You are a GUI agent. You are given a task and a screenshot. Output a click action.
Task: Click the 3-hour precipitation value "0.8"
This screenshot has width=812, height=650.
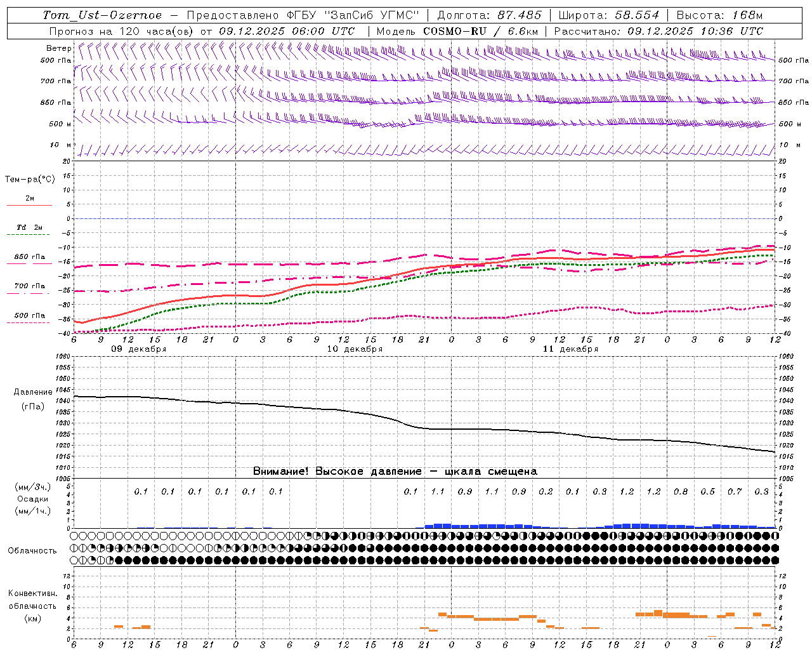pyautogui.click(x=681, y=491)
